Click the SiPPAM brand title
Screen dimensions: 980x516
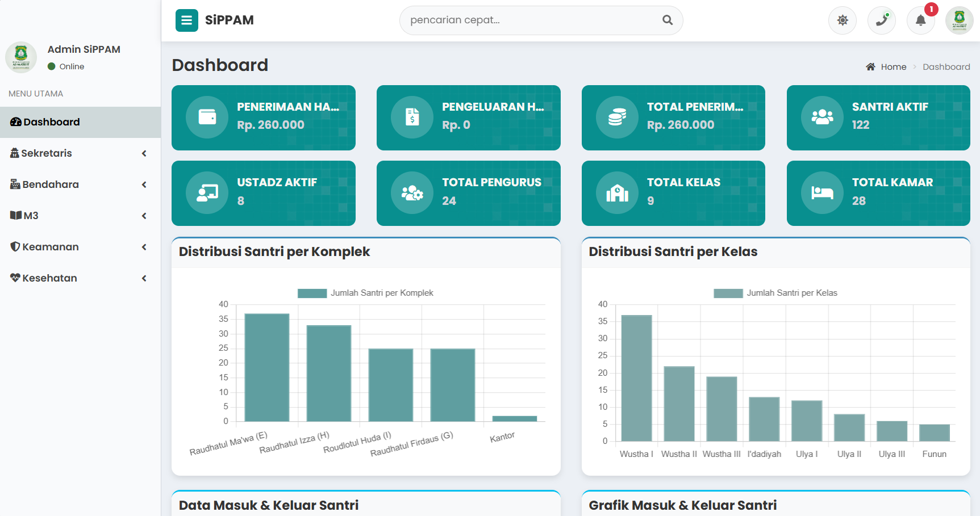point(229,20)
